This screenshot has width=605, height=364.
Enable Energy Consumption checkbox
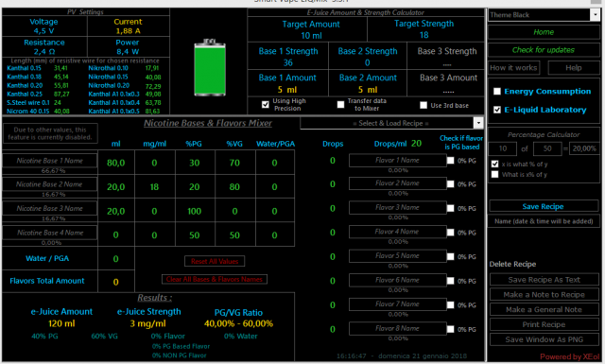click(497, 92)
